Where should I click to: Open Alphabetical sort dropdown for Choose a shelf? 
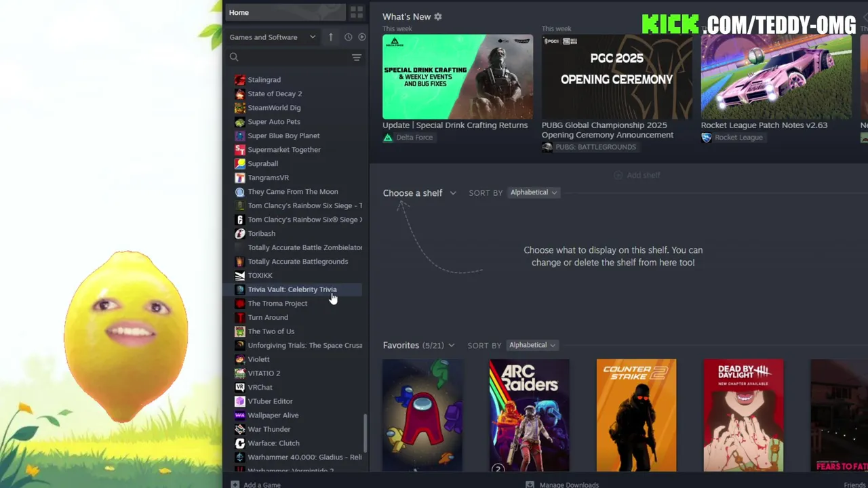534,192
